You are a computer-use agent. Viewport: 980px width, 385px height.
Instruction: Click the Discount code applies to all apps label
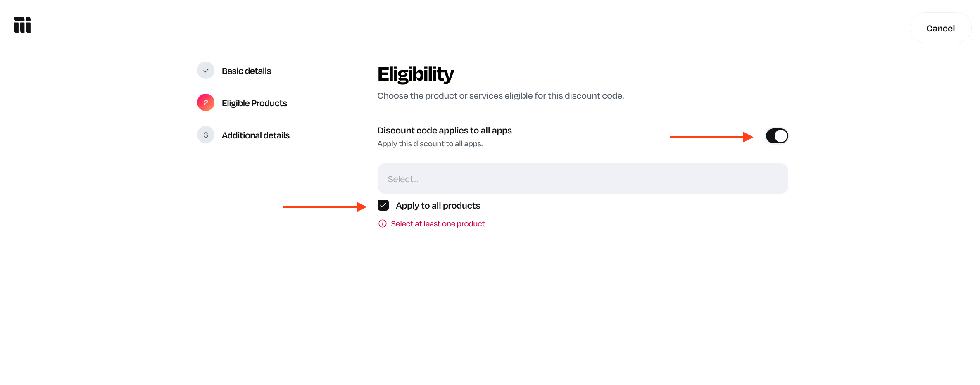[x=444, y=131]
